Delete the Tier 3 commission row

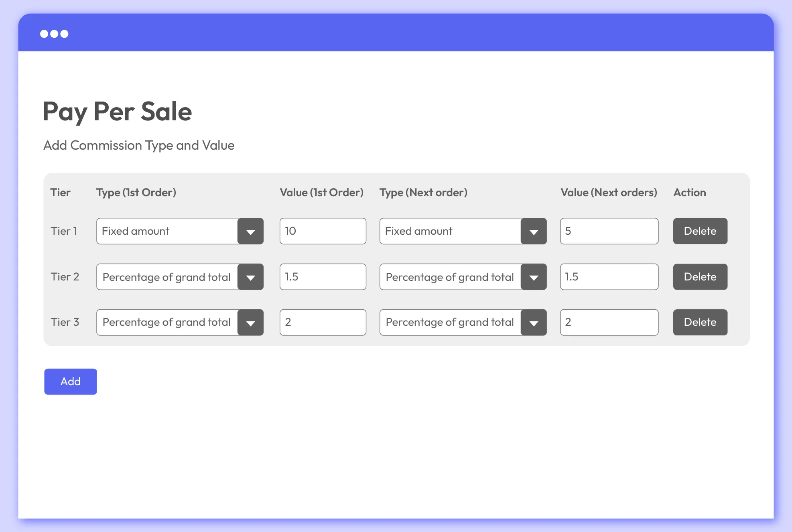click(700, 323)
